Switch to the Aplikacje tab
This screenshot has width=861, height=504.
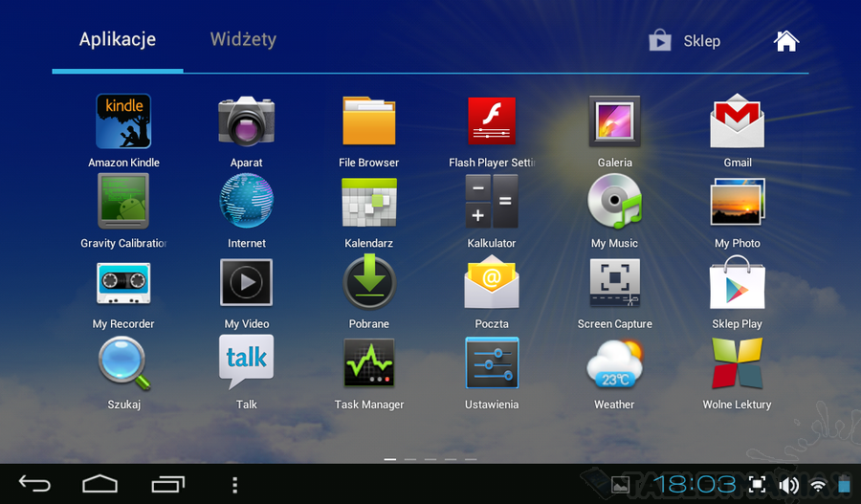(x=118, y=39)
